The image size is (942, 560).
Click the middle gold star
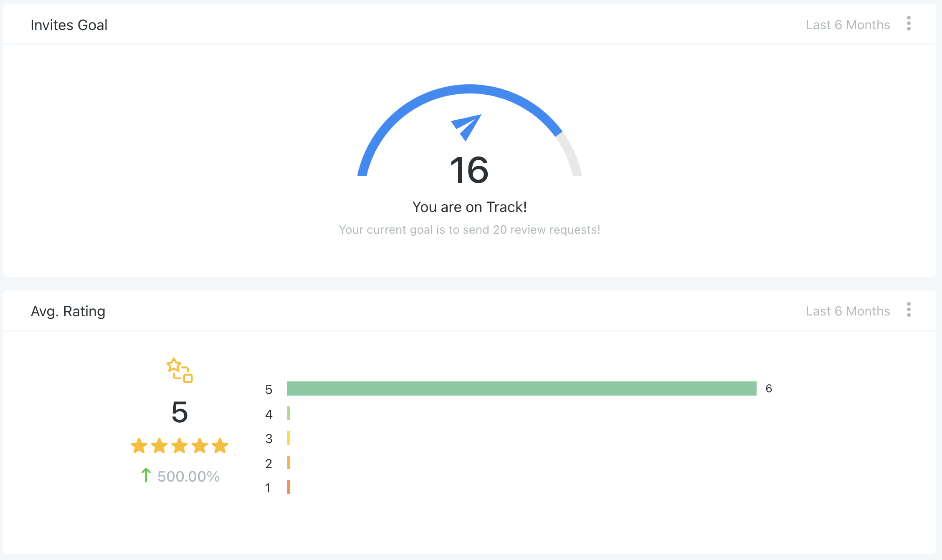pos(180,446)
